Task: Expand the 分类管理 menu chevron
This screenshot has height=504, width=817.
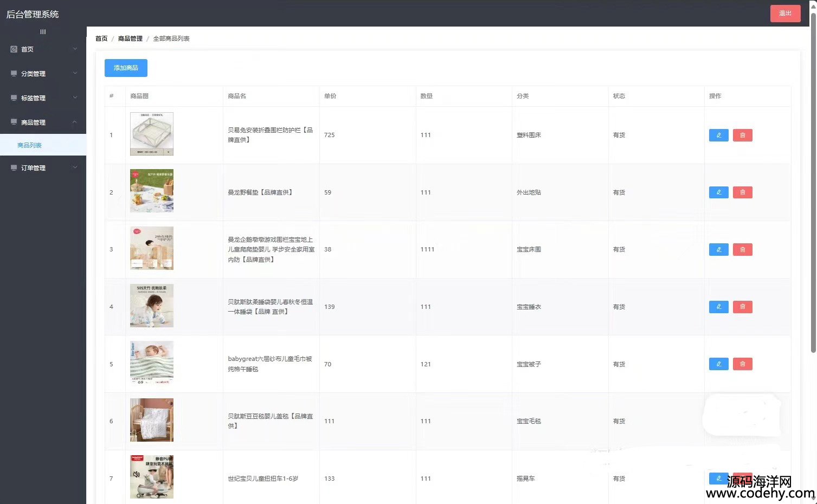Action: click(75, 73)
